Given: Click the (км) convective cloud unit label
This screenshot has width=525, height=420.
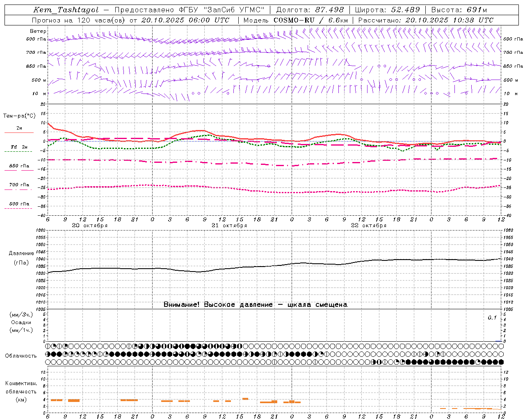Looking at the screenshot, I should pyautogui.click(x=21, y=400).
